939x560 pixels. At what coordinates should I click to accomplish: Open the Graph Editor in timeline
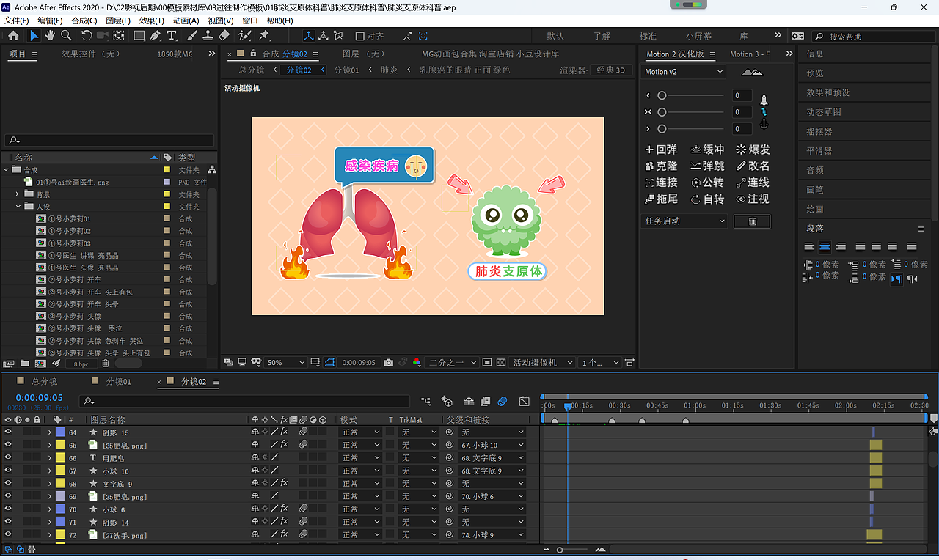524,401
